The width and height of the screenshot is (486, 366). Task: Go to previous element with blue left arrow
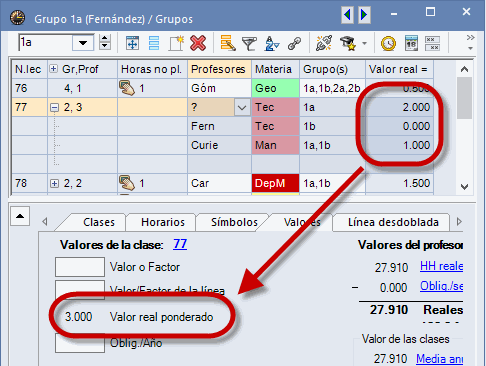pos(347,15)
